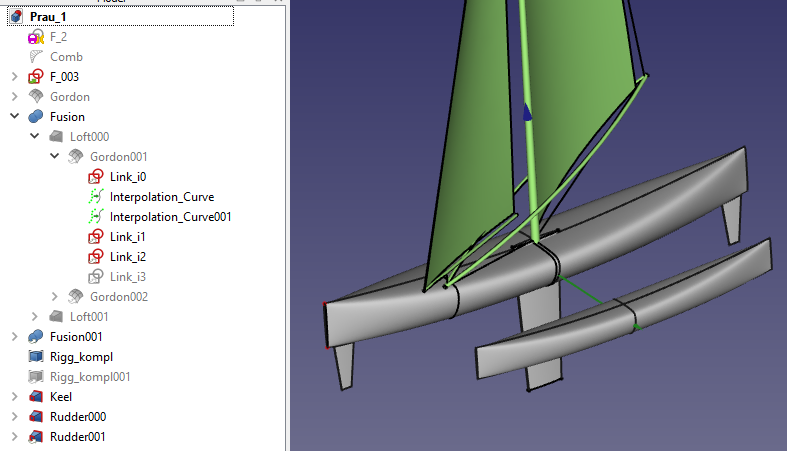The width and height of the screenshot is (787, 451).
Task: Select the Rigg_kompl object icon
Action: tap(36, 357)
